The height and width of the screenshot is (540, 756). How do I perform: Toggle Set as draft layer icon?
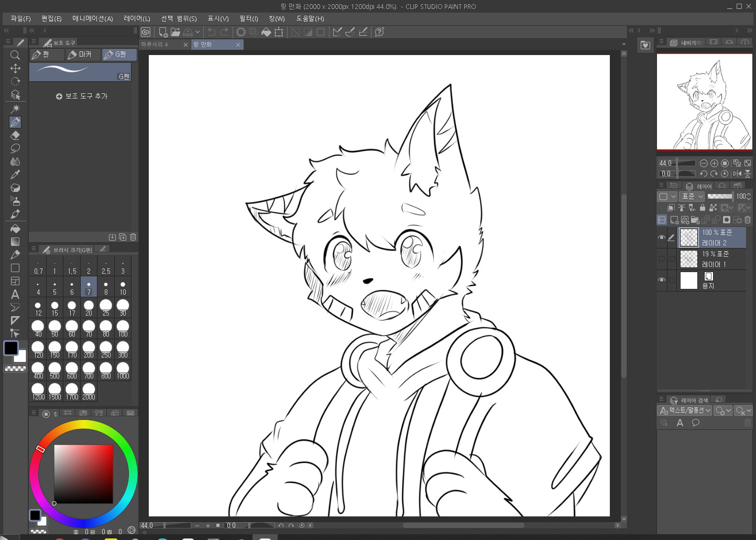tap(692, 208)
